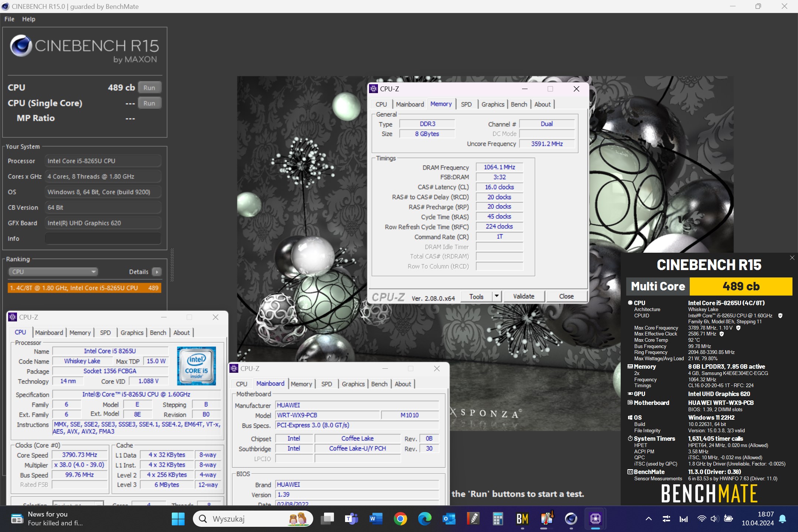Open the notification bell in taskbar
The height and width of the screenshot is (532, 798).
coord(782,519)
